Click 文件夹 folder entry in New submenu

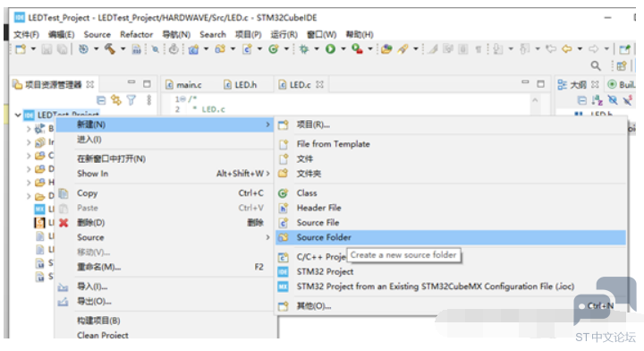(x=451, y=174)
